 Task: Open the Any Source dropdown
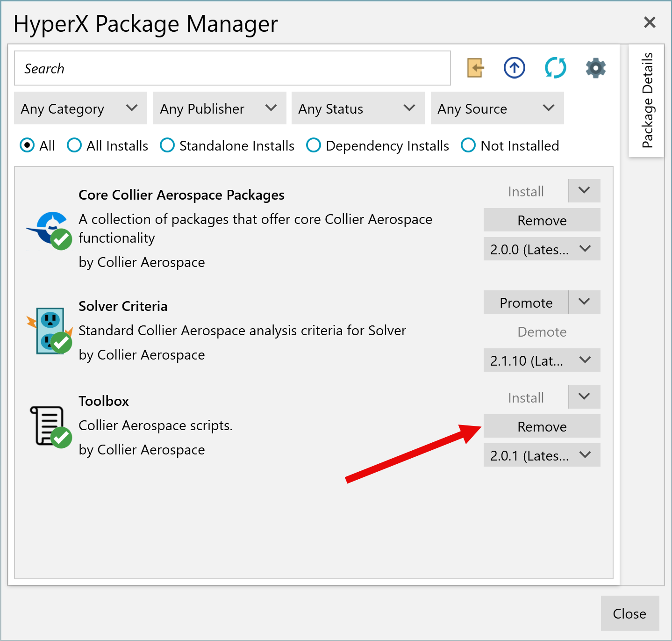pos(497,108)
